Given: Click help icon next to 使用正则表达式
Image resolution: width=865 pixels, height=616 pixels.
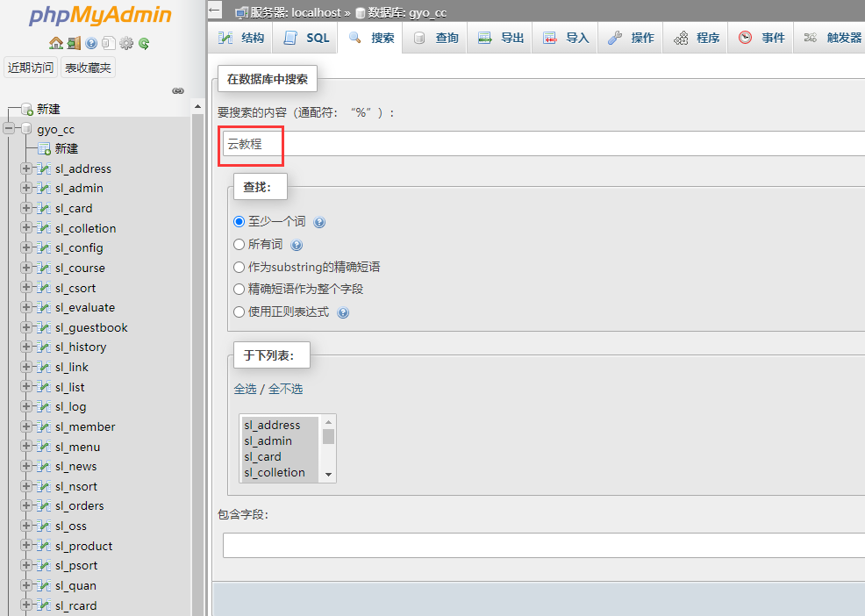Looking at the screenshot, I should (x=343, y=312).
